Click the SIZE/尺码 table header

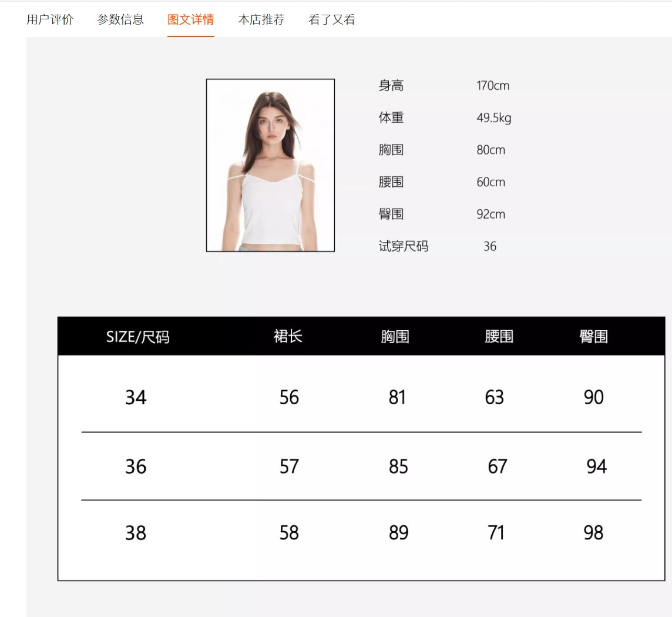click(137, 337)
